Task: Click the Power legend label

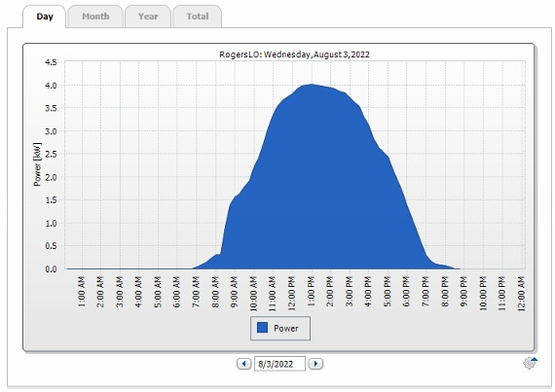Action: click(x=286, y=329)
